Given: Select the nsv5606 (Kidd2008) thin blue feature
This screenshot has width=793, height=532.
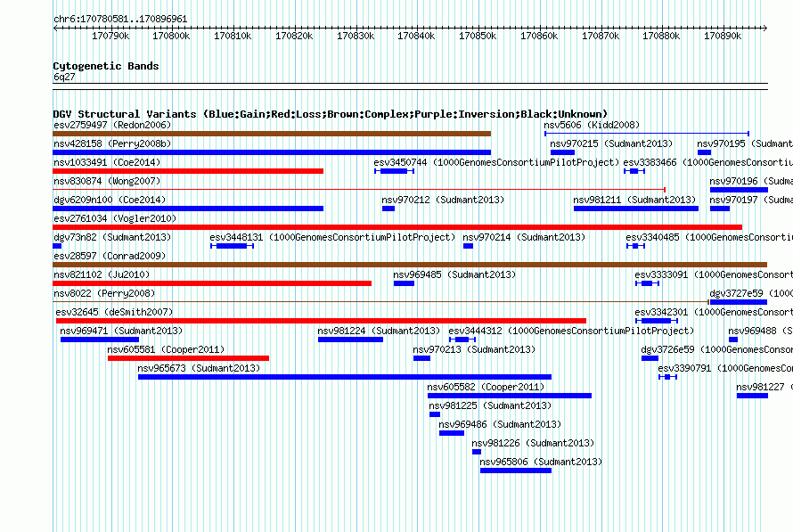Looking at the screenshot, I should coord(647,134).
